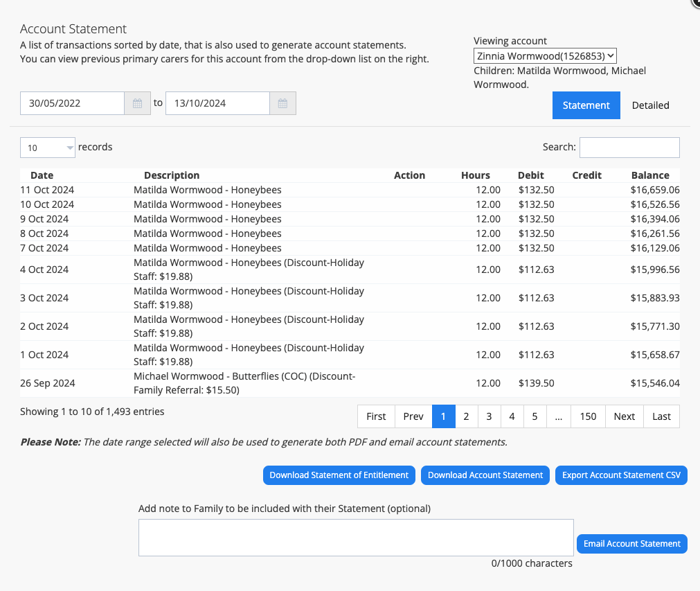700x591 pixels.
Task: Go to the Next page of transactions
Action: pos(623,416)
